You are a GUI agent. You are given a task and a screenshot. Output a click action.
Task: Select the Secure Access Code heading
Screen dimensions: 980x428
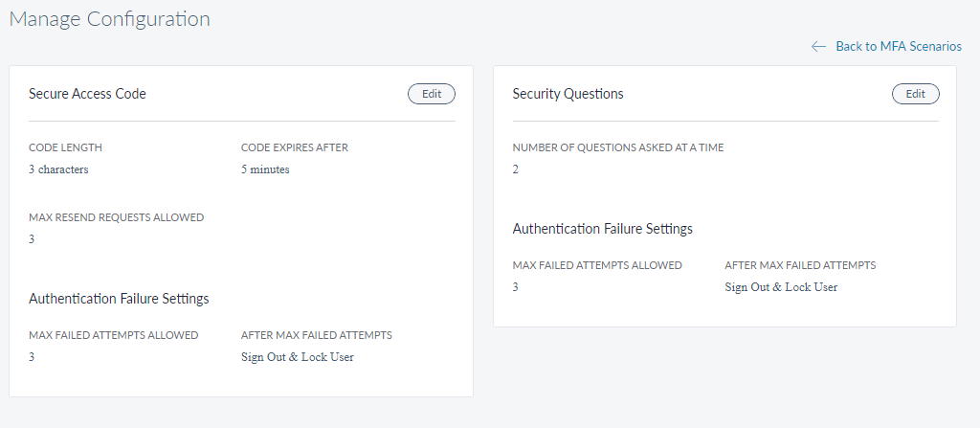click(x=87, y=94)
